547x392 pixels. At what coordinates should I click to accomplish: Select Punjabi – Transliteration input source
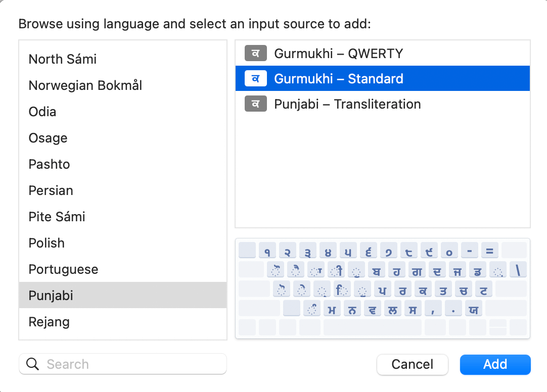click(x=347, y=105)
